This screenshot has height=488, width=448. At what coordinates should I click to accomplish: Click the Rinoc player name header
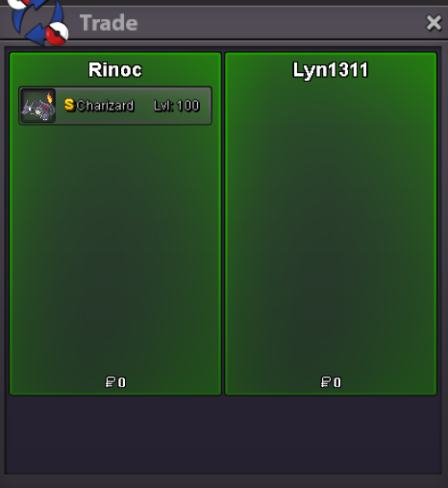click(x=115, y=70)
